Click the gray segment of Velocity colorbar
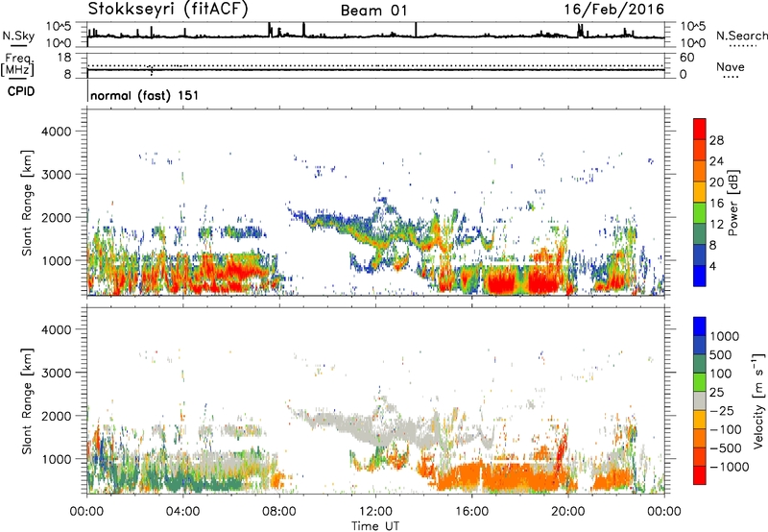Viewport: 768px width, 532px height. pos(700,400)
